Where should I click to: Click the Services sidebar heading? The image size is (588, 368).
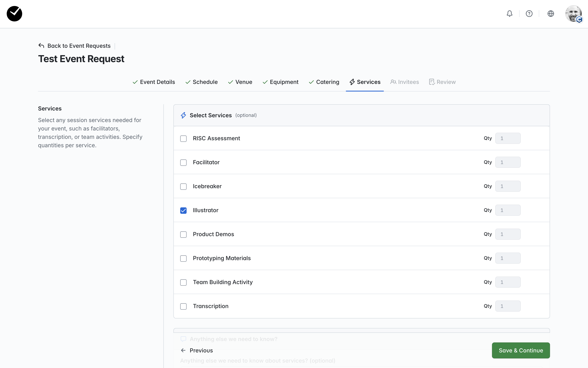[x=50, y=108]
